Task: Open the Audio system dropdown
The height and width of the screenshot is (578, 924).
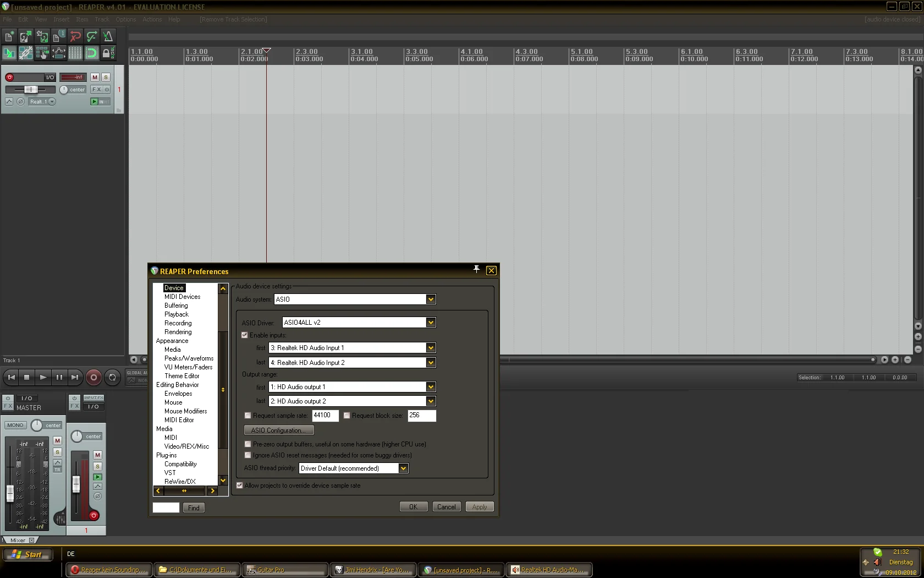Action: pyautogui.click(x=431, y=299)
